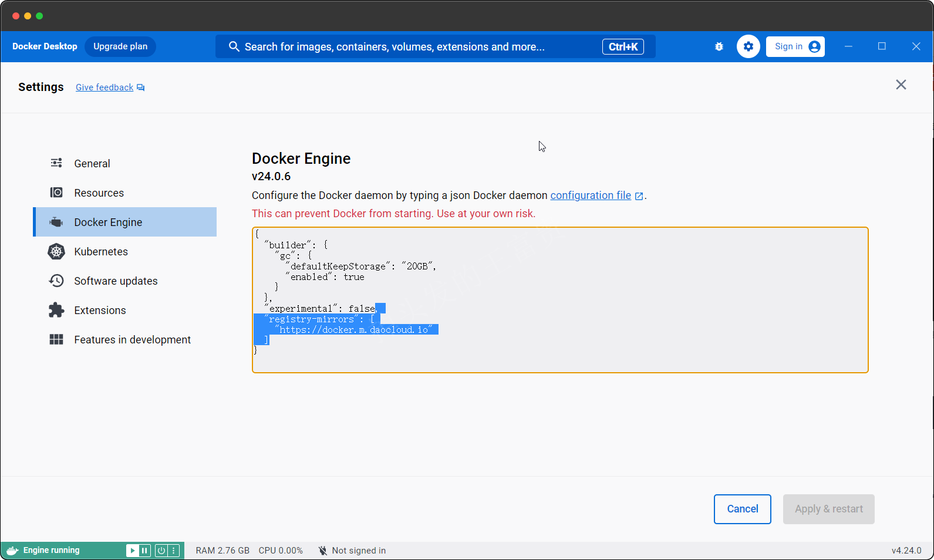Click the "registry-mirrors" line in editor
The height and width of the screenshot is (560, 934).
click(319, 319)
